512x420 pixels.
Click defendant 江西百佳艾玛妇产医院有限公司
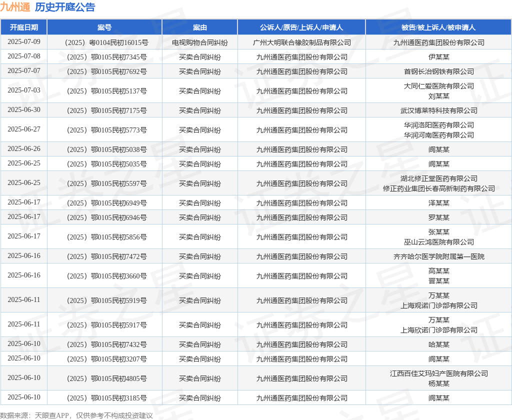coord(439,373)
